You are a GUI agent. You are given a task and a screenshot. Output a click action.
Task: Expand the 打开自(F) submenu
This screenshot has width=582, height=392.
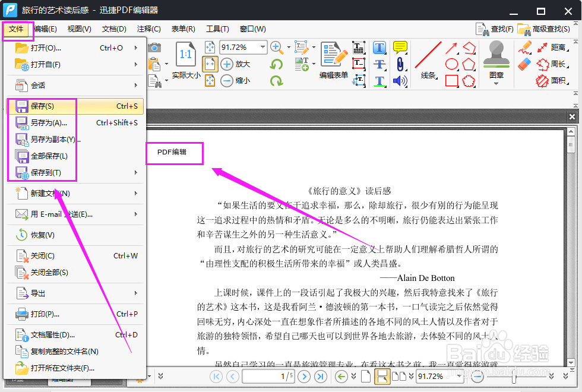[x=75, y=65]
